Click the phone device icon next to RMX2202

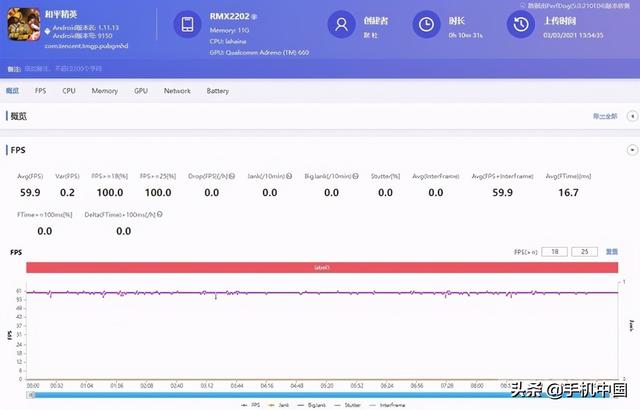click(187, 24)
